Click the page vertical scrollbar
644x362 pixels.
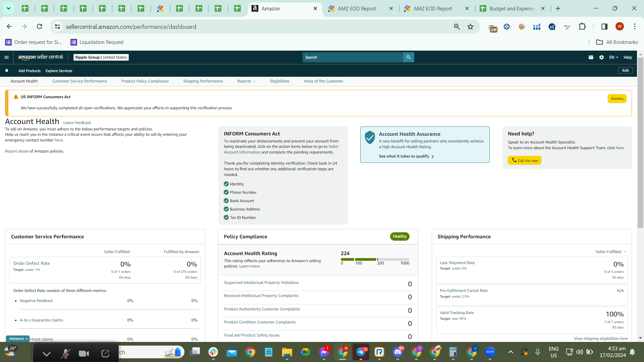[x=640, y=142]
